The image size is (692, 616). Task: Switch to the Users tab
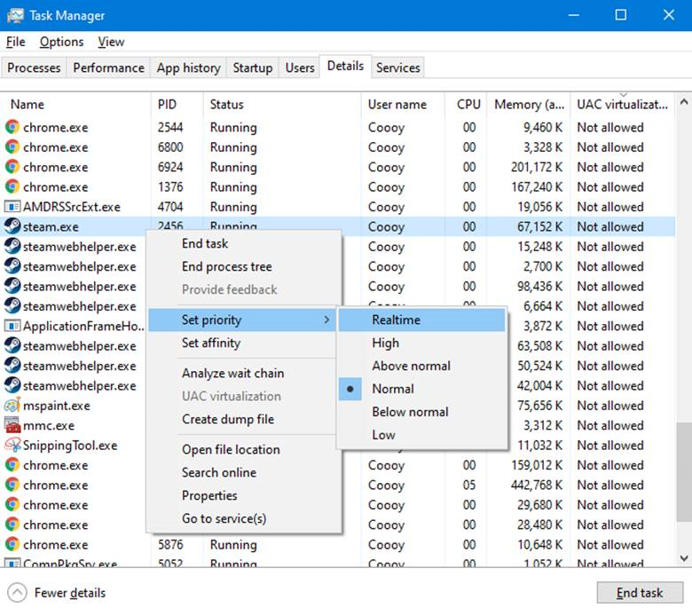click(300, 67)
